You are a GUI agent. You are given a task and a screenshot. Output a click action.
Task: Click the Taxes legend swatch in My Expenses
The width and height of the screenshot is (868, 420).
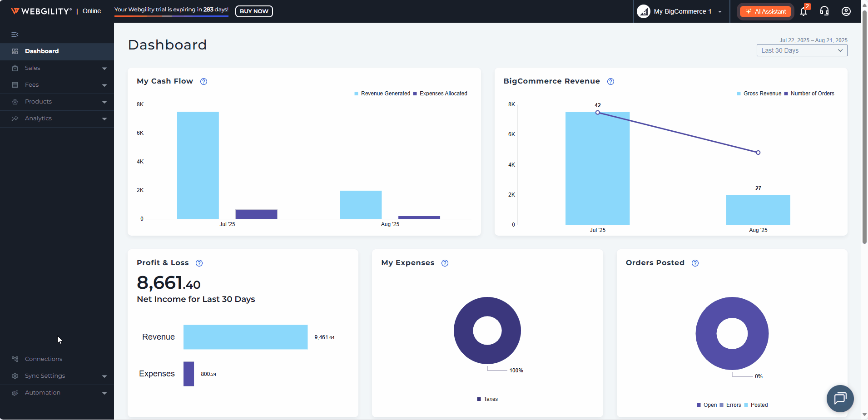pos(479,399)
